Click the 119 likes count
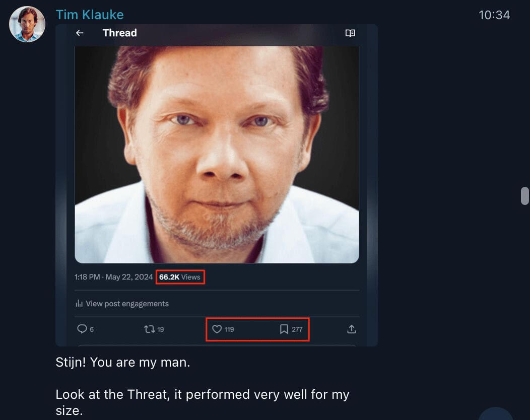This screenshot has height=420, width=530. (x=229, y=329)
